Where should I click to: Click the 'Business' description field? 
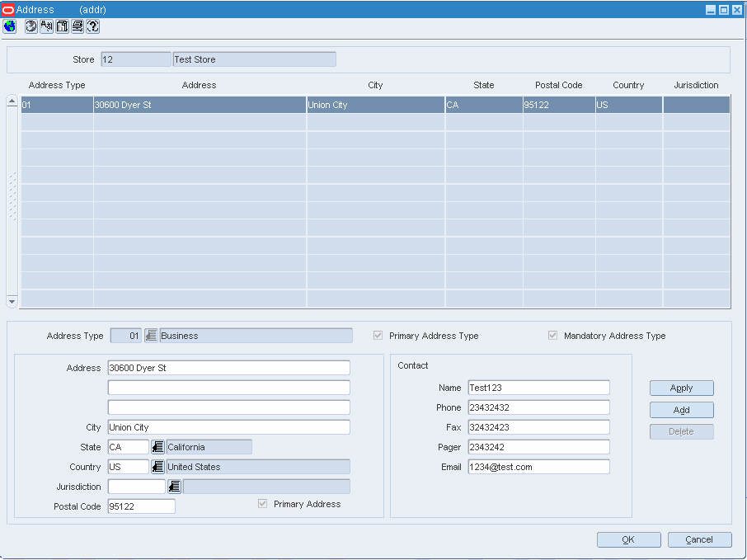click(x=256, y=336)
